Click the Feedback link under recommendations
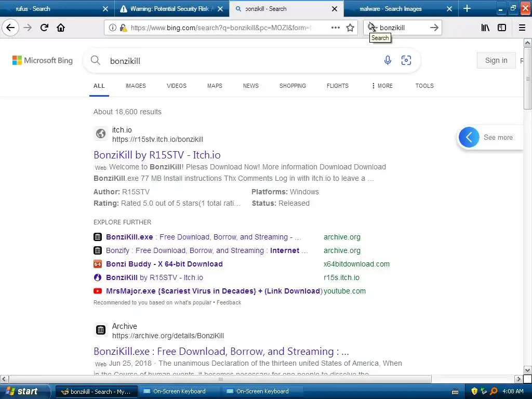Screen dimensions: 532x399 coord(229,302)
